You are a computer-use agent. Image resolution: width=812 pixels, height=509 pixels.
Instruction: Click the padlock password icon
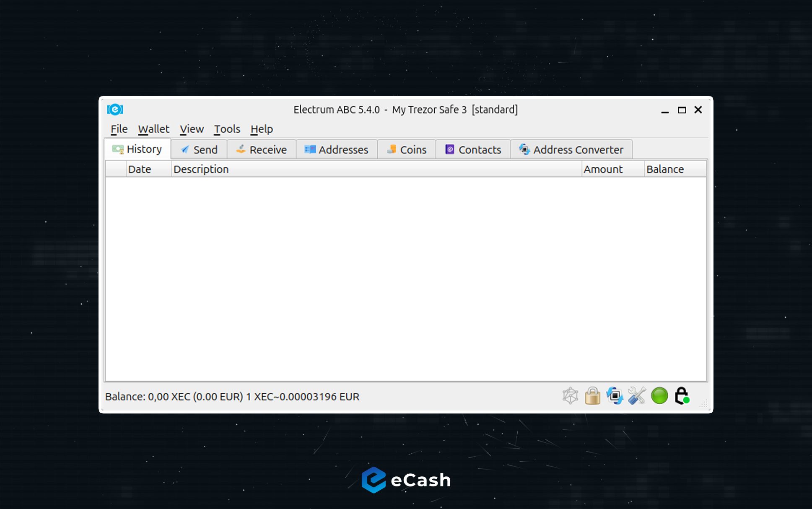pyautogui.click(x=592, y=396)
